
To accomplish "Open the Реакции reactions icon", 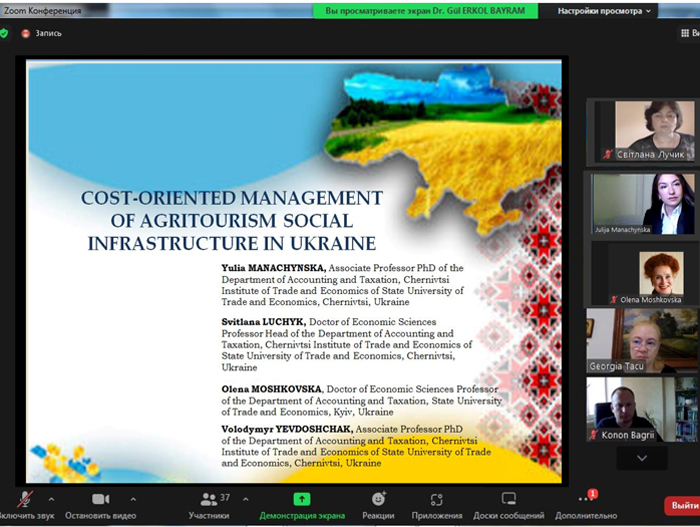I will pyautogui.click(x=379, y=499).
